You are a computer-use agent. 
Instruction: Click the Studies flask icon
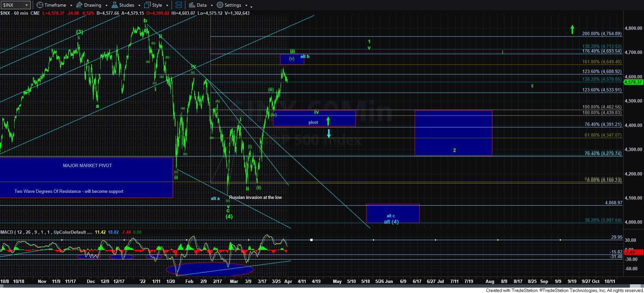(x=114, y=5)
